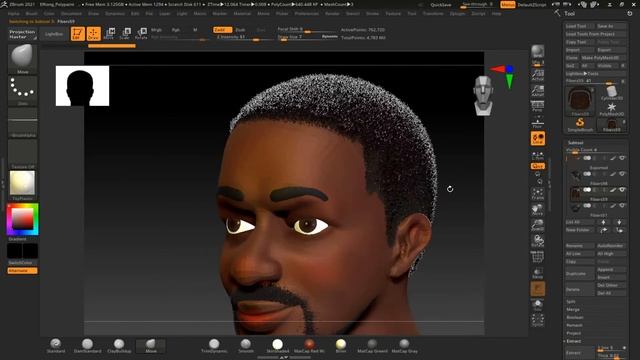Collapse the Subtool panel header
This screenshot has width=640, height=360.
click(x=576, y=142)
